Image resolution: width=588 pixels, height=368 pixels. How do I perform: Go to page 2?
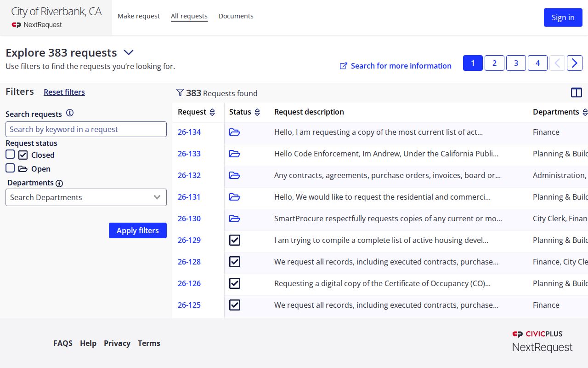[494, 63]
